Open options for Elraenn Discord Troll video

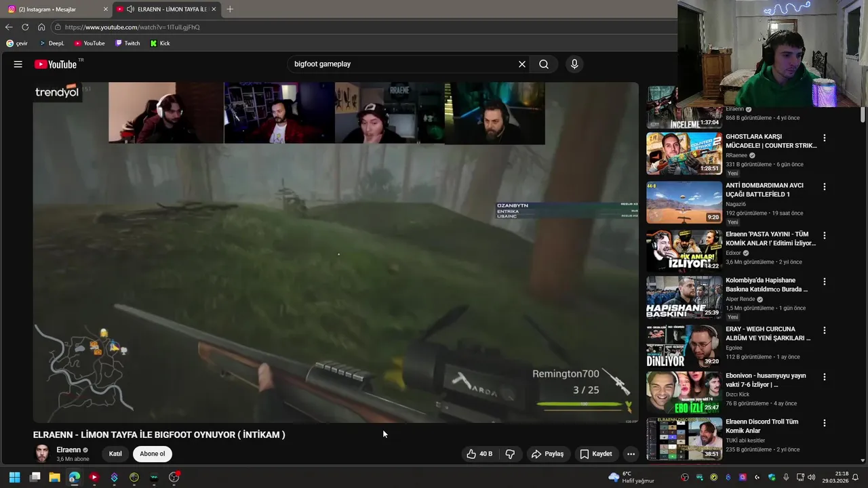[x=825, y=422]
